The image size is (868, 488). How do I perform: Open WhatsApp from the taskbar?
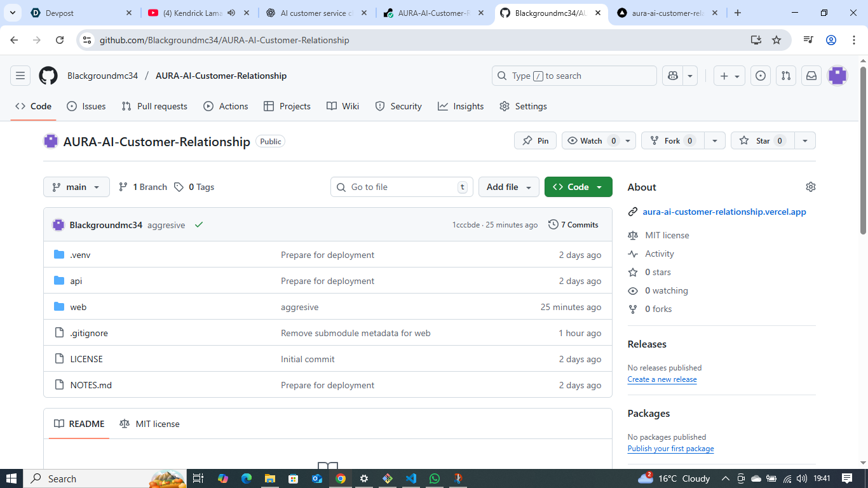434,478
